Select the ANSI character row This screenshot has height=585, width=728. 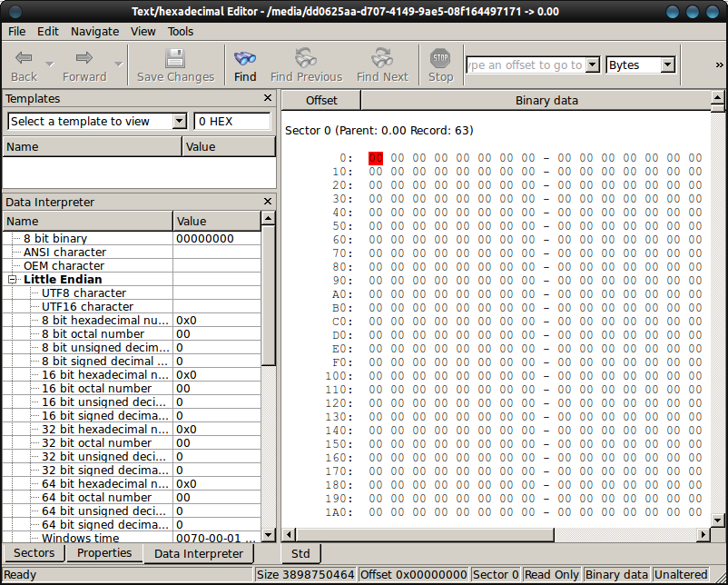click(x=132, y=252)
